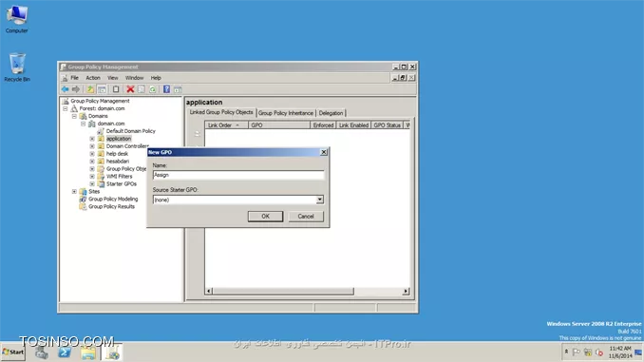644x362 pixels.
Task: Click the scroll left arrow in list
Action: coord(209,291)
